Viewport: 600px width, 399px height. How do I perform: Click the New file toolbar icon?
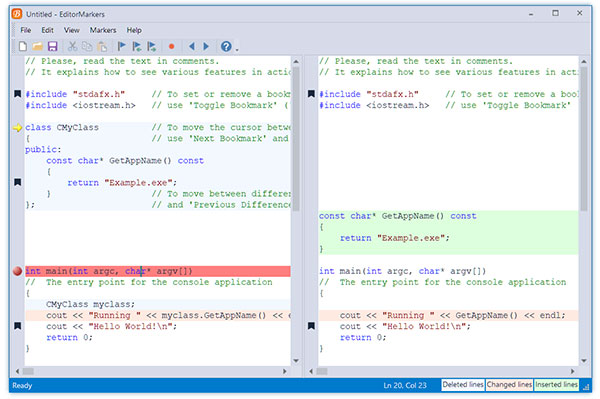click(23, 46)
